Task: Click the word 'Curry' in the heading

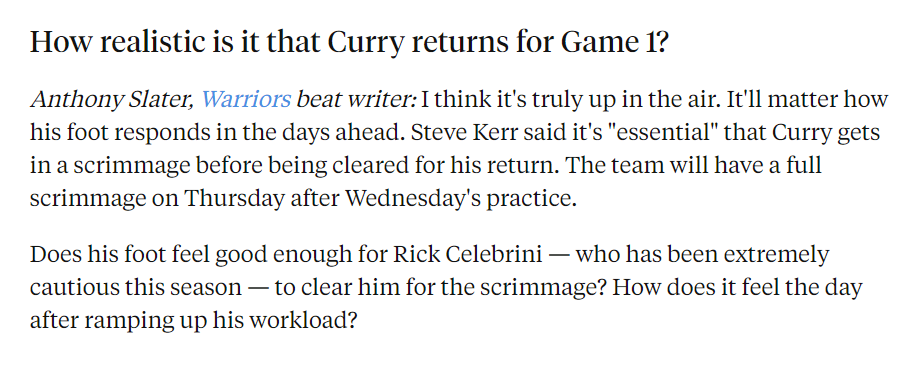Action: (x=365, y=43)
